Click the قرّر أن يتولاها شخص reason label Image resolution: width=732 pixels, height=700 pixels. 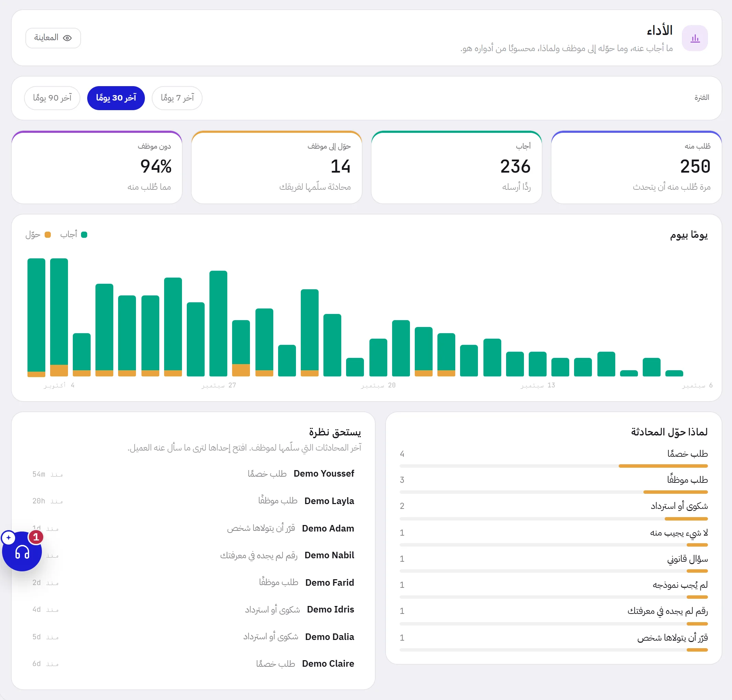pos(672,638)
